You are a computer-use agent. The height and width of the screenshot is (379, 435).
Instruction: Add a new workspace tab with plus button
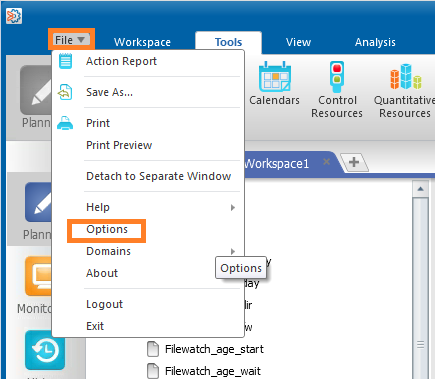[354, 162]
